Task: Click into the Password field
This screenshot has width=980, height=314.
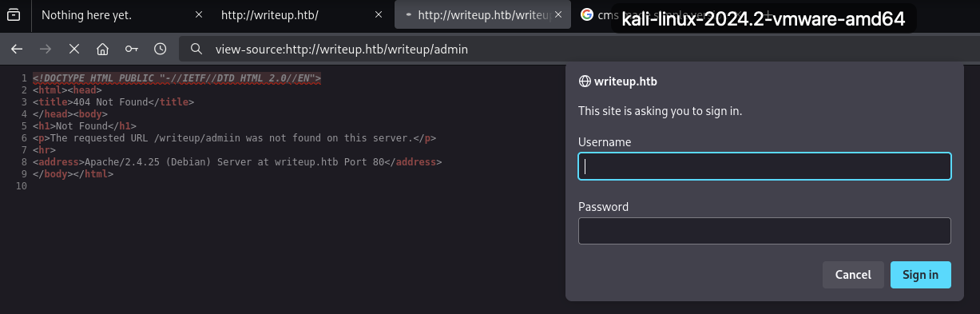Action: (764, 231)
